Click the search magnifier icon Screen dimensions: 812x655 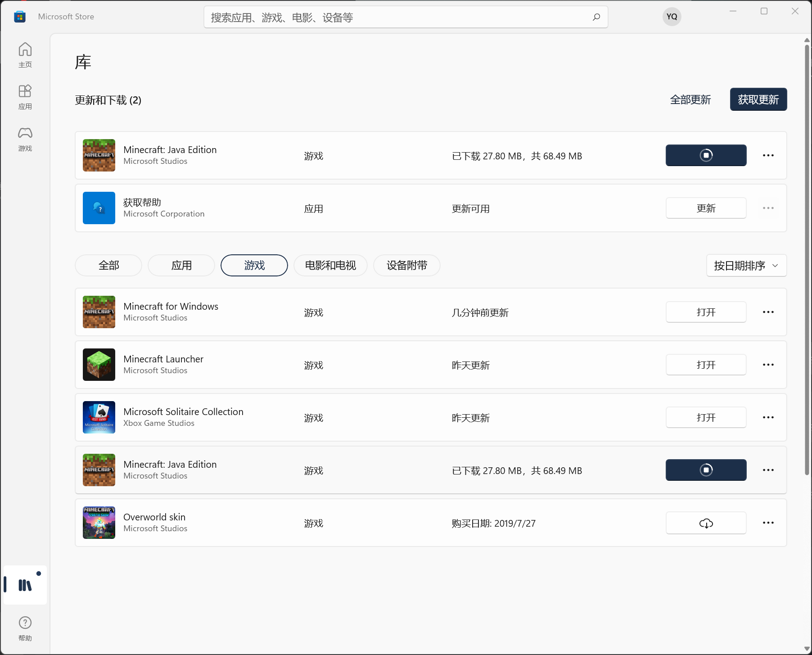596,17
